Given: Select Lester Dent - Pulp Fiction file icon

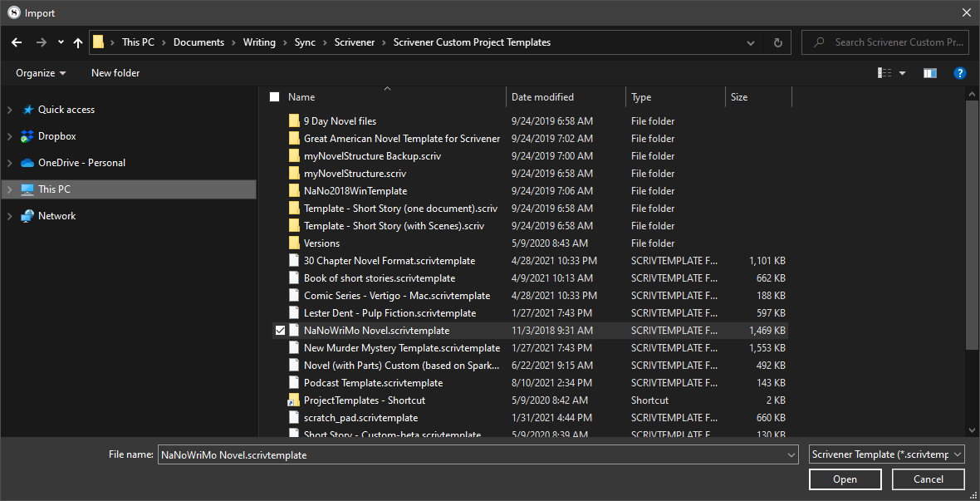Looking at the screenshot, I should coord(294,312).
